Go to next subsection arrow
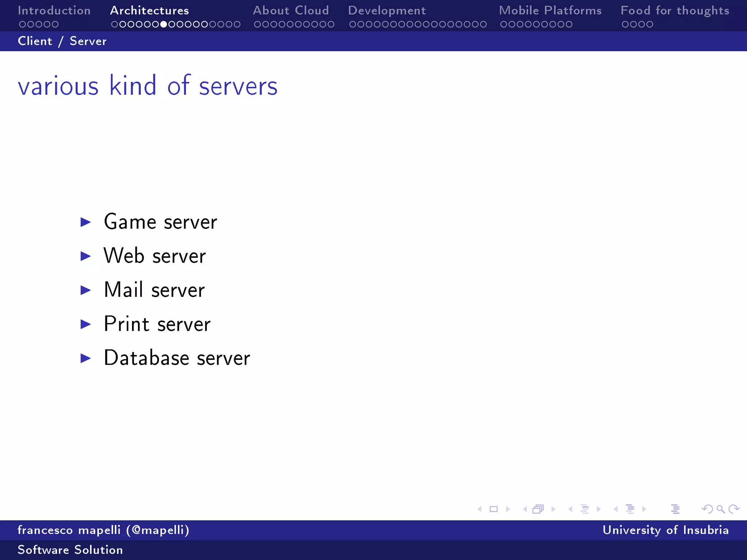 click(599, 509)
